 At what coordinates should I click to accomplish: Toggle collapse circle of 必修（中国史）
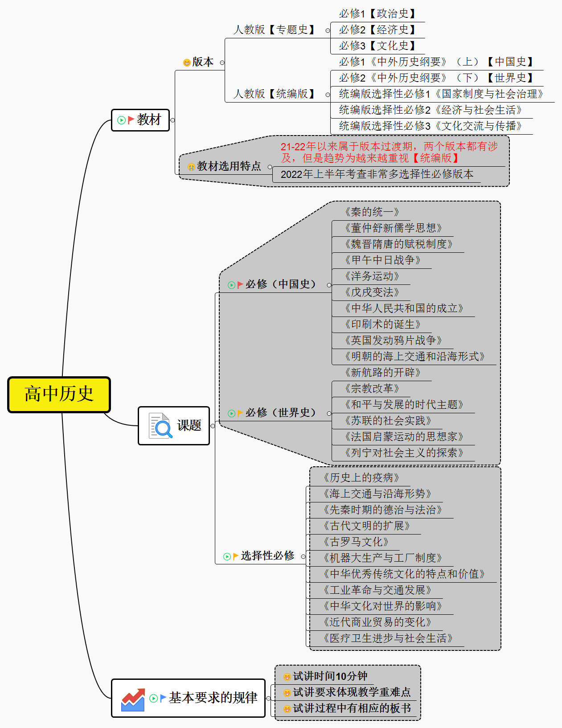coord(329,284)
